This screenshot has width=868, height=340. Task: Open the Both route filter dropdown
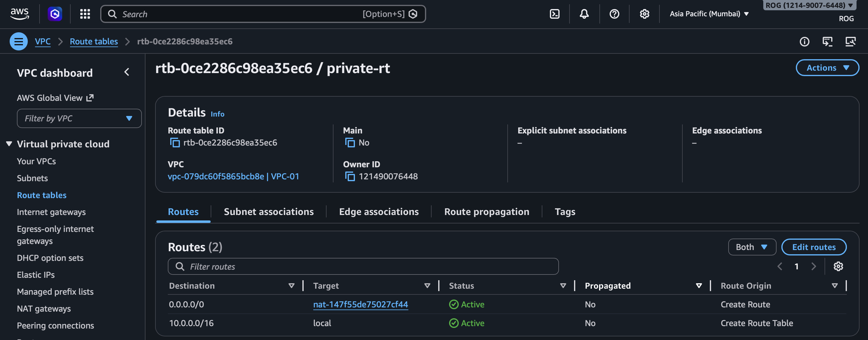[x=752, y=247]
